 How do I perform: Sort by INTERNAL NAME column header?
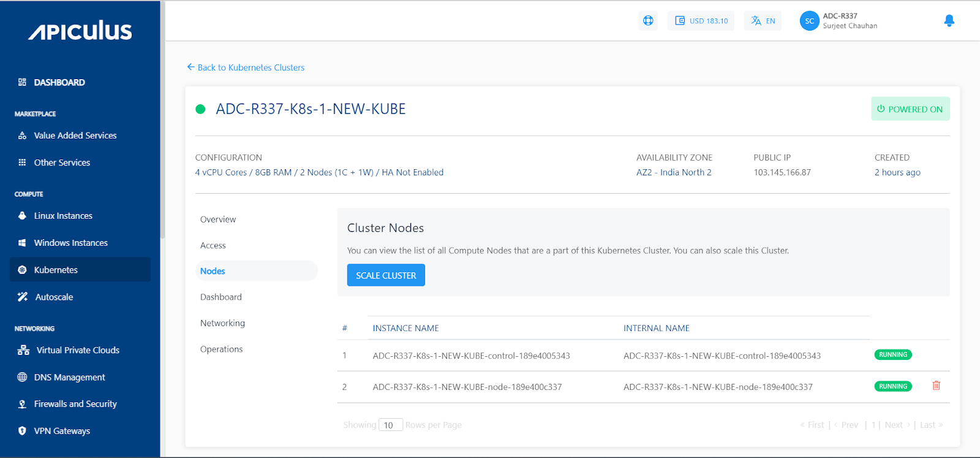657,328
